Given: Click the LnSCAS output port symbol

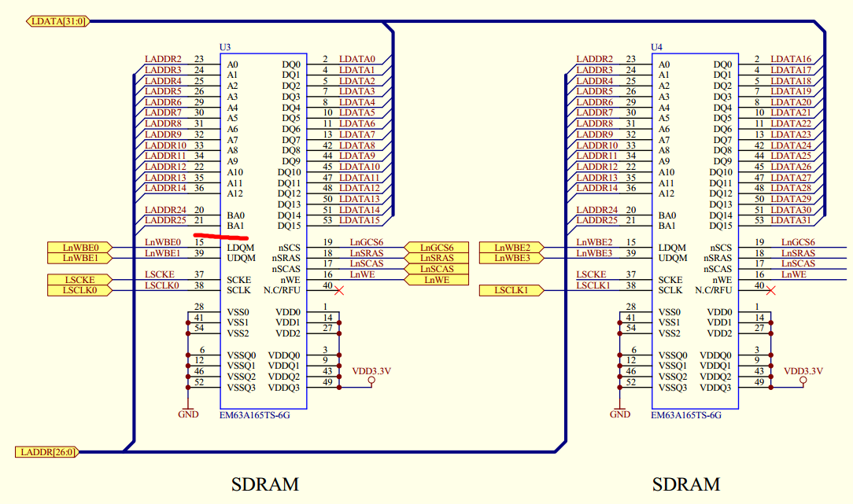Looking at the screenshot, I should pyautogui.click(x=438, y=267).
